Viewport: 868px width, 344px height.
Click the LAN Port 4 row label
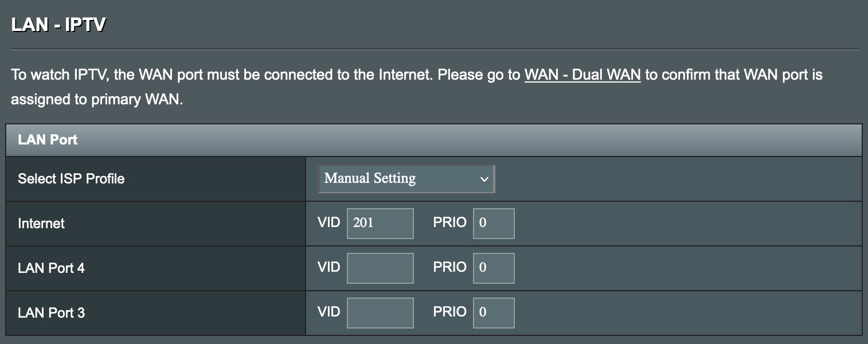(51, 268)
